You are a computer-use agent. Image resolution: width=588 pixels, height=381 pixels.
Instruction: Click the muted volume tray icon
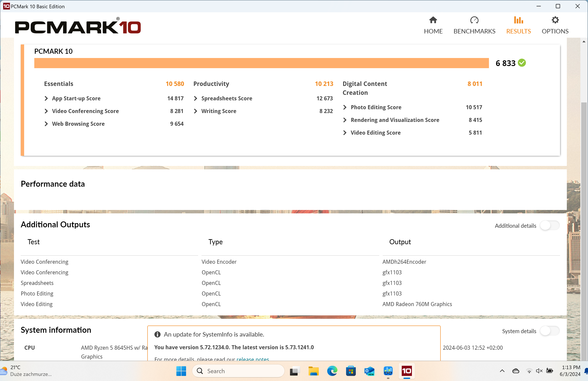point(539,371)
